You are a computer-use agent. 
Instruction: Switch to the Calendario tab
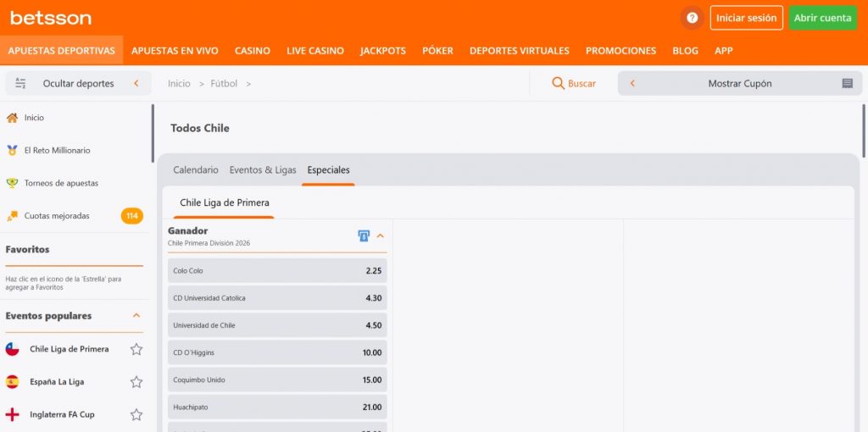point(196,169)
